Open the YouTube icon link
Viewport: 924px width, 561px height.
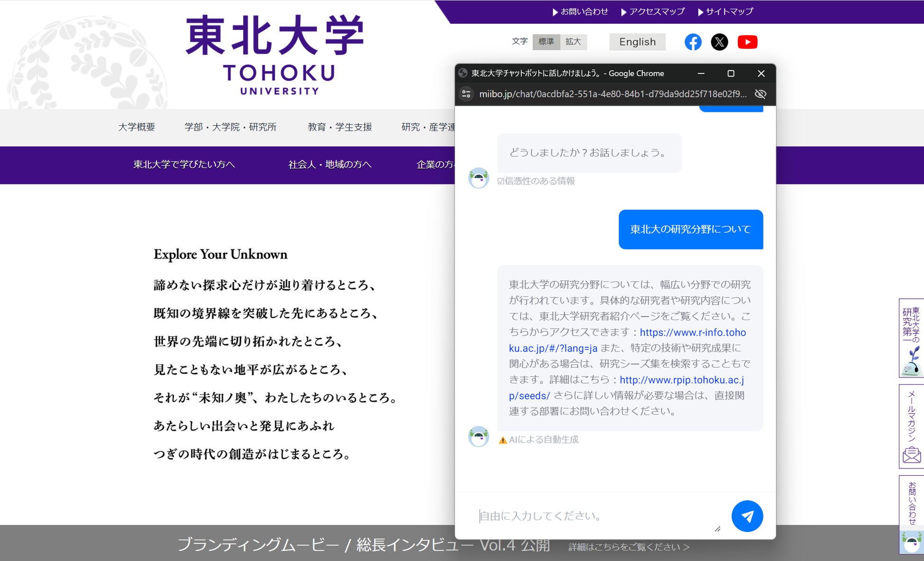pyautogui.click(x=747, y=42)
